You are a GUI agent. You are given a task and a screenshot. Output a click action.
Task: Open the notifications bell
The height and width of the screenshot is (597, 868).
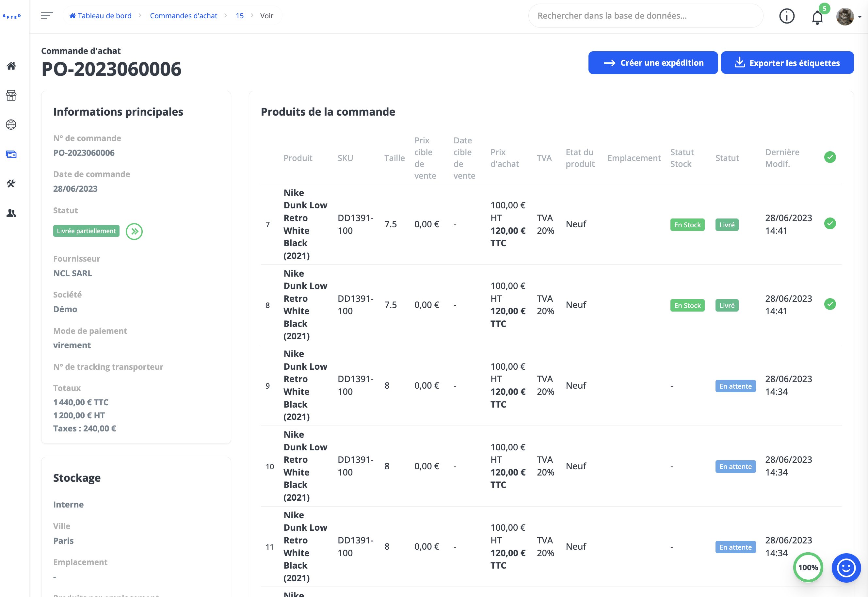coord(817,17)
